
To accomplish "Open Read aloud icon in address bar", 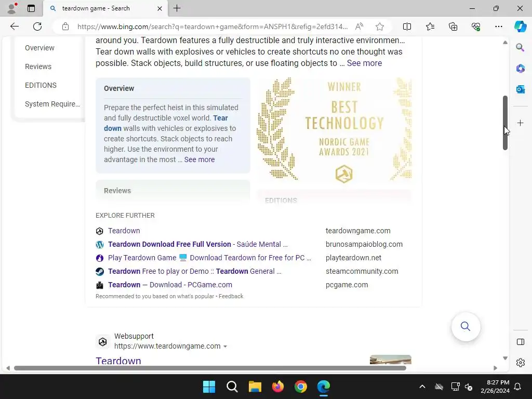I will point(359,26).
